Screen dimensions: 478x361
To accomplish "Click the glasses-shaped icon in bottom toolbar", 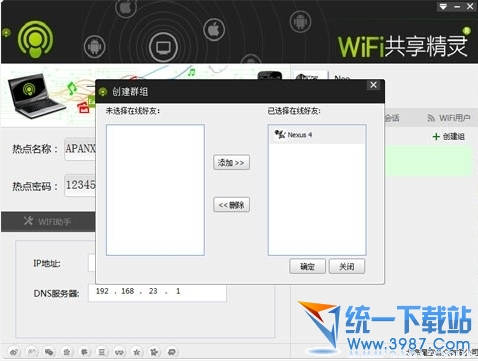I will coord(119,352).
